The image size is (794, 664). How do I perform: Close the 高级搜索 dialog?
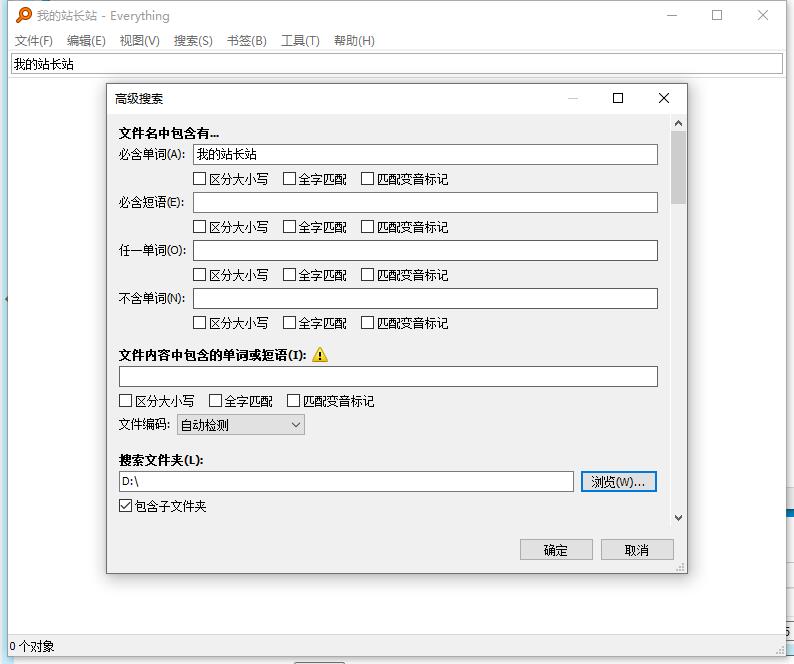click(x=664, y=98)
